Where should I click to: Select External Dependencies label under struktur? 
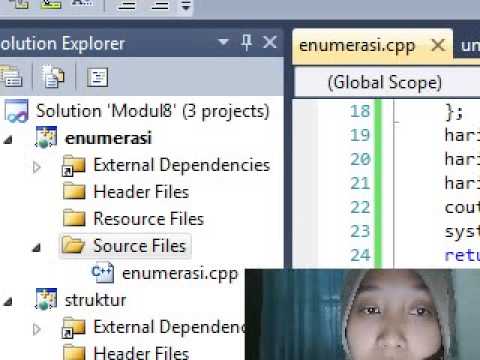tap(169, 327)
